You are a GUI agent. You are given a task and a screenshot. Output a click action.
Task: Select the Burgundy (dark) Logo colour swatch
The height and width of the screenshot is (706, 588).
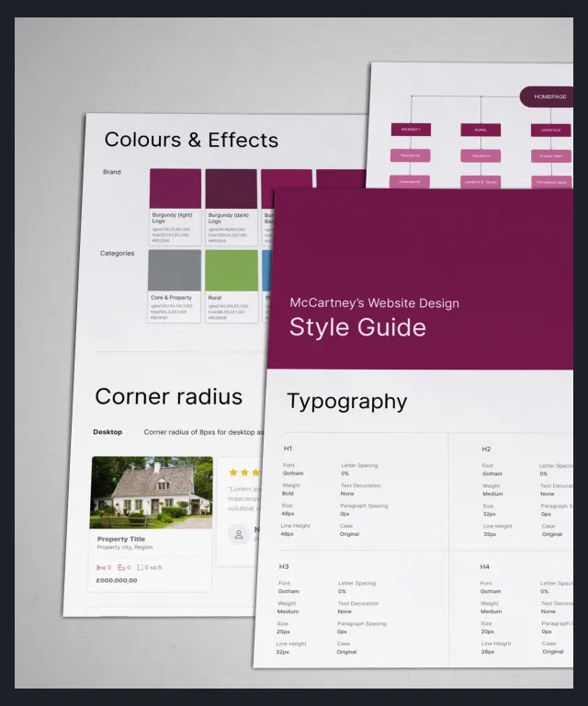[x=231, y=188]
